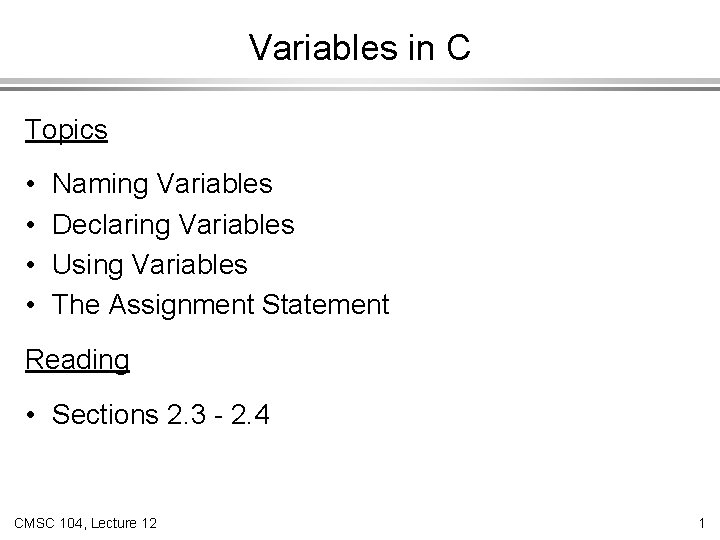Click the "Using Variables" bullet text
This screenshot has width=720, height=540.
point(149,264)
